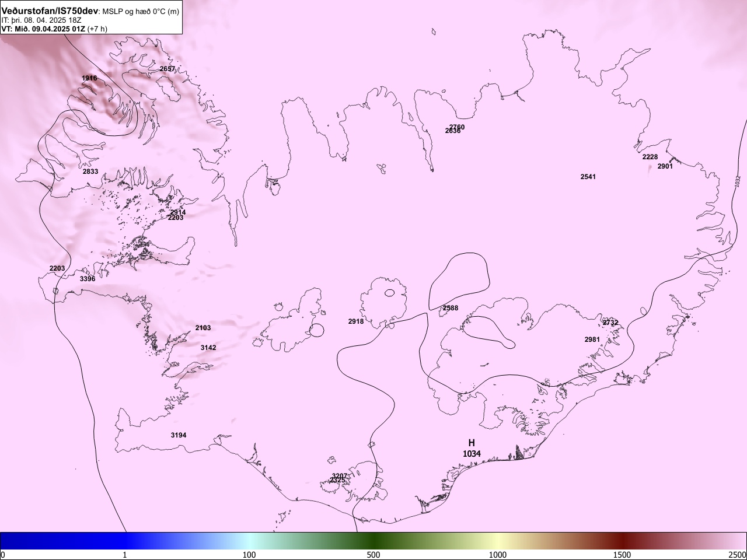The image size is (747, 560).
Task: Select the 2833 height label
Action: pos(90,171)
